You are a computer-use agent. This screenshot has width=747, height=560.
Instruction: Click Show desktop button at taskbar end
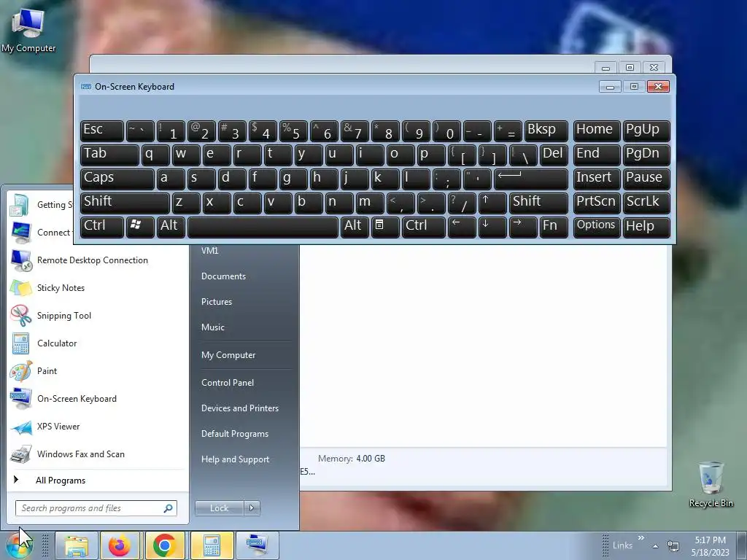click(742, 545)
